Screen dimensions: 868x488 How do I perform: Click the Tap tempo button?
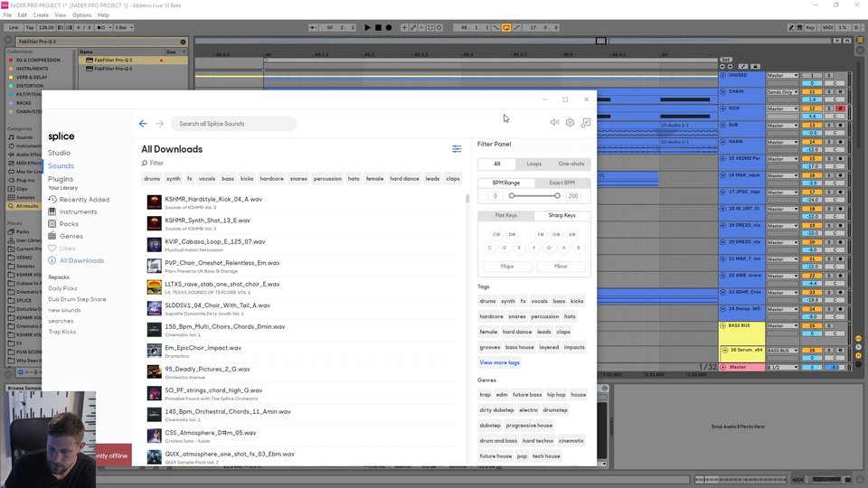pos(29,27)
